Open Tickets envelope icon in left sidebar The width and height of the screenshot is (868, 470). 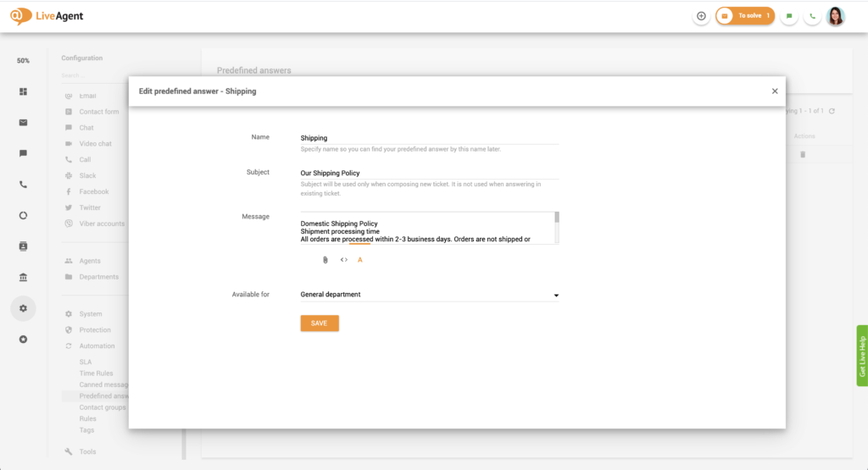click(23, 122)
